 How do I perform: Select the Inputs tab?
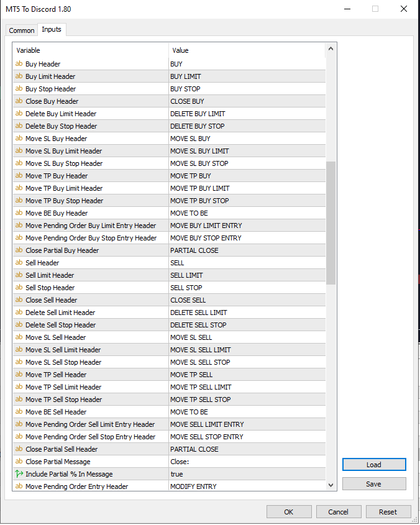point(52,29)
